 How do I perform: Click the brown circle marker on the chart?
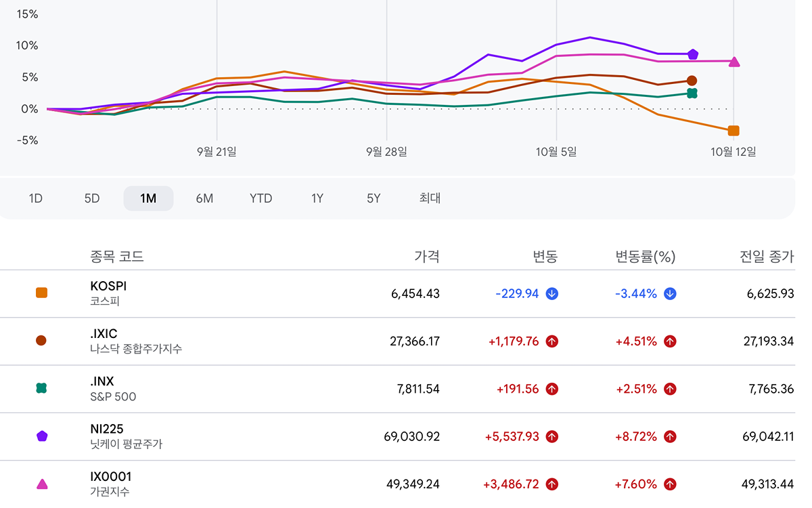click(692, 81)
